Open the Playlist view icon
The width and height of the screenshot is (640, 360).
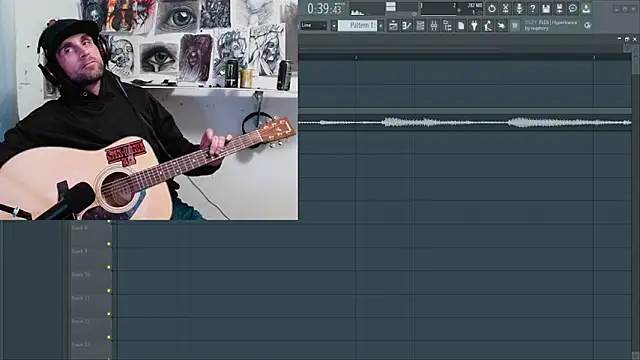[x=393, y=26]
